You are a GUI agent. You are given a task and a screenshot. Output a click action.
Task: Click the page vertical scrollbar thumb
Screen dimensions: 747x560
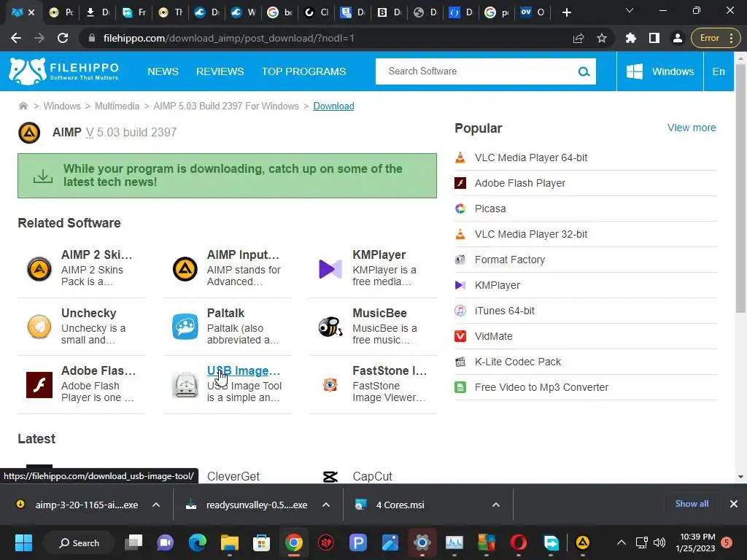(740, 187)
